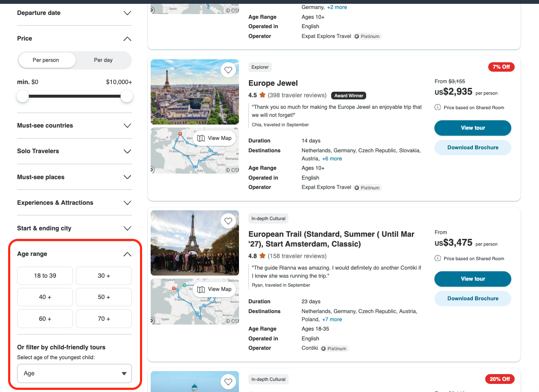Click View tour for Europe Jewel

point(473,128)
